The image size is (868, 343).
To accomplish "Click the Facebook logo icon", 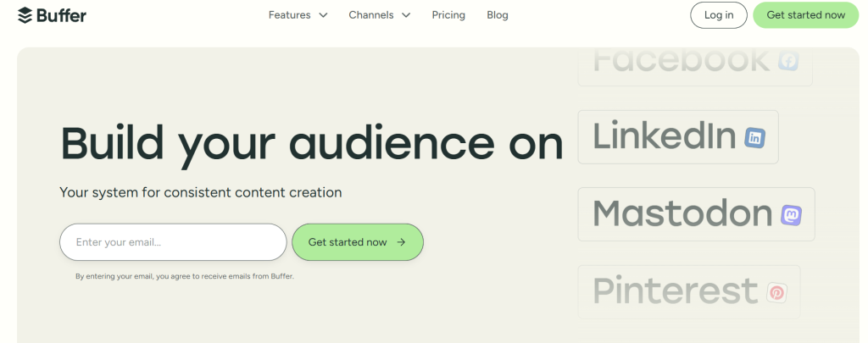I will click(788, 60).
